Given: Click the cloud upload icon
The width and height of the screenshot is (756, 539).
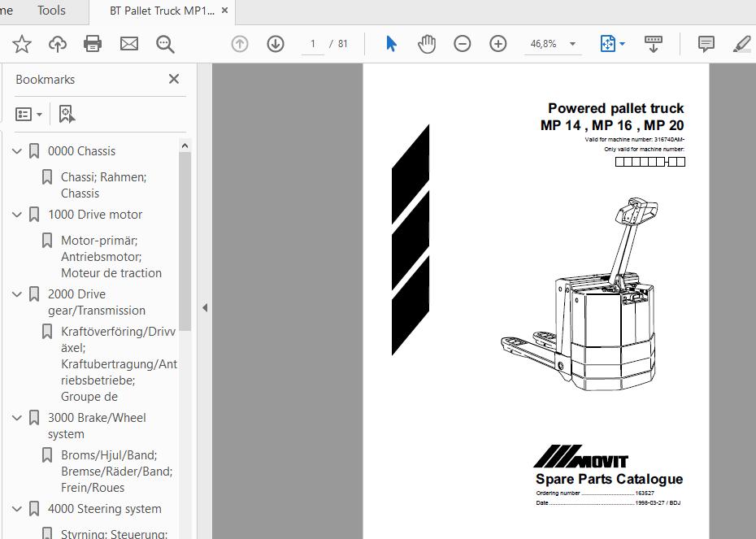Looking at the screenshot, I should 58,44.
